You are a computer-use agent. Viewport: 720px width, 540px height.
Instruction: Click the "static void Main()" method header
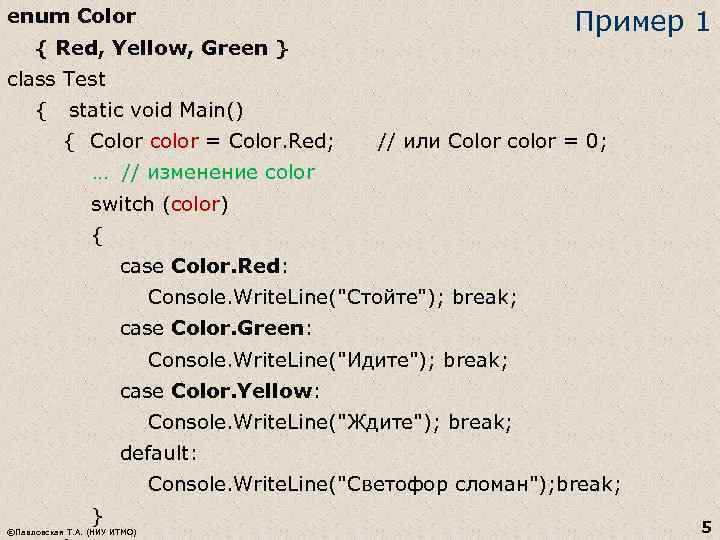click(x=157, y=110)
